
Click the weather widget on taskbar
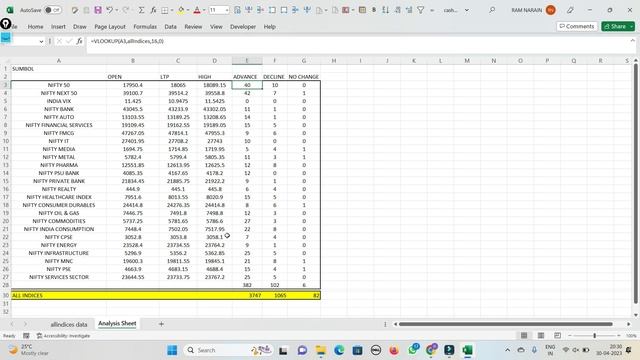click(x=29, y=350)
